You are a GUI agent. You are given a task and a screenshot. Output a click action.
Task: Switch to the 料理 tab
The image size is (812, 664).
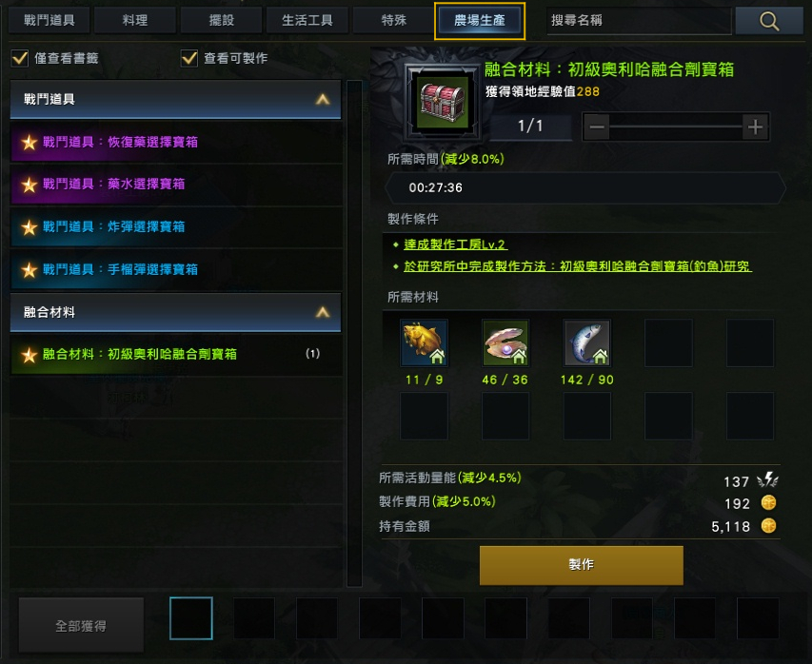tap(135, 20)
